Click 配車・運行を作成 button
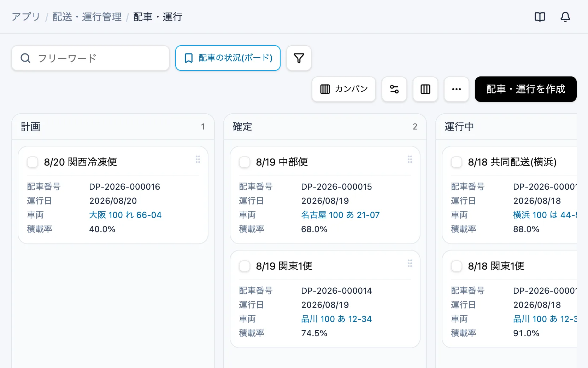Image resolution: width=588 pixels, height=368 pixels. click(526, 89)
